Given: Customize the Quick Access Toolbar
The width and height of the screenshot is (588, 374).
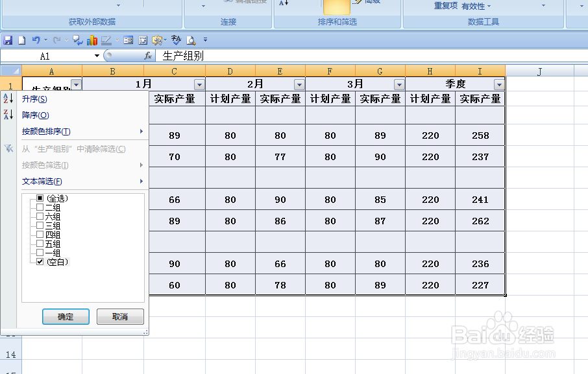Looking at the screenshot, I should [x=205, y=40].
